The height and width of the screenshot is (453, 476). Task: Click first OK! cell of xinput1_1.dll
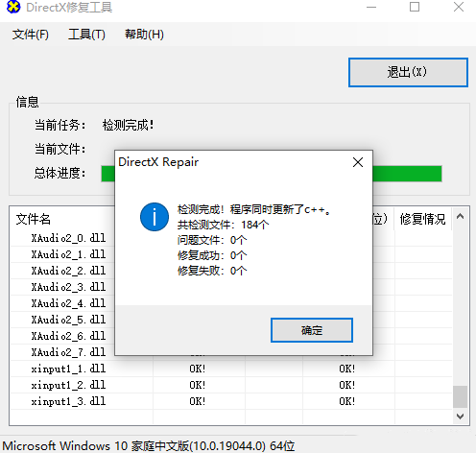tap(197, 369)
